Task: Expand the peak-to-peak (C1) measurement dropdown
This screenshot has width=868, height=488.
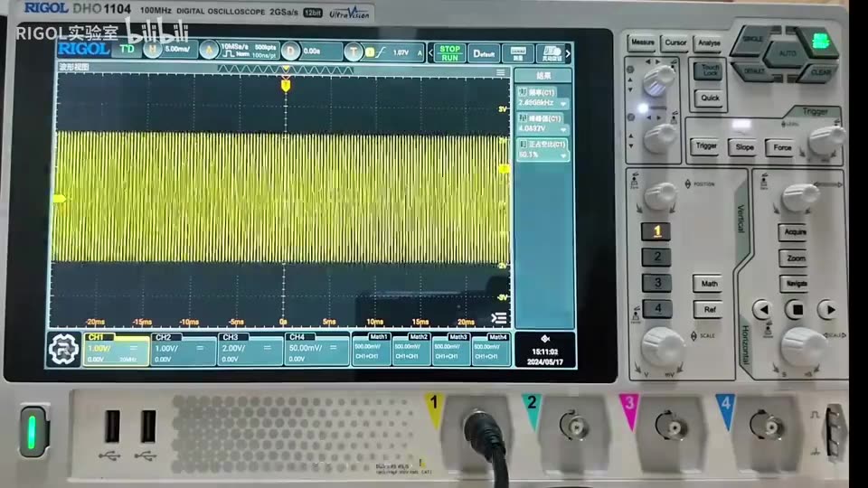Action: [563, 129]
